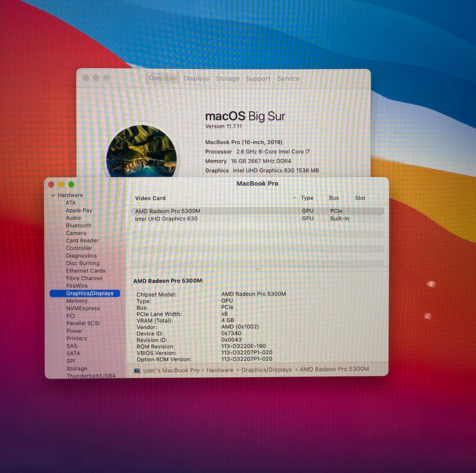Click the computer icon in the path bar
The image size is (476, 473).
pos(137,370)
